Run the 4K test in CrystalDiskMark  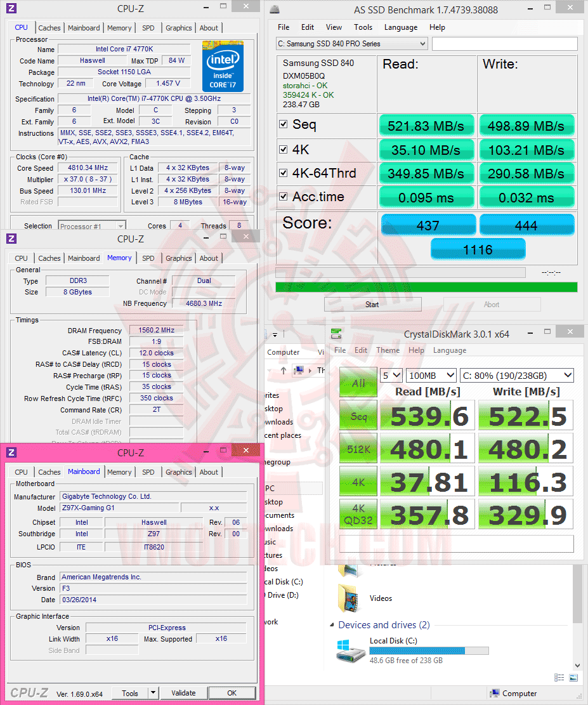point(358,482)
